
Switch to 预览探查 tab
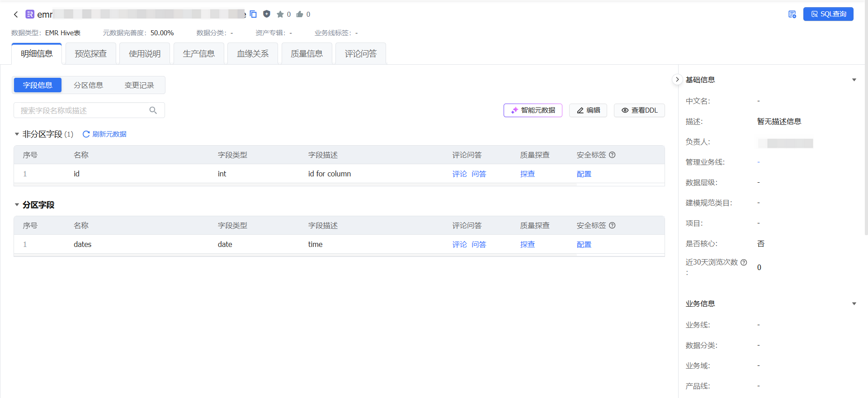click(x=91, y=54)
